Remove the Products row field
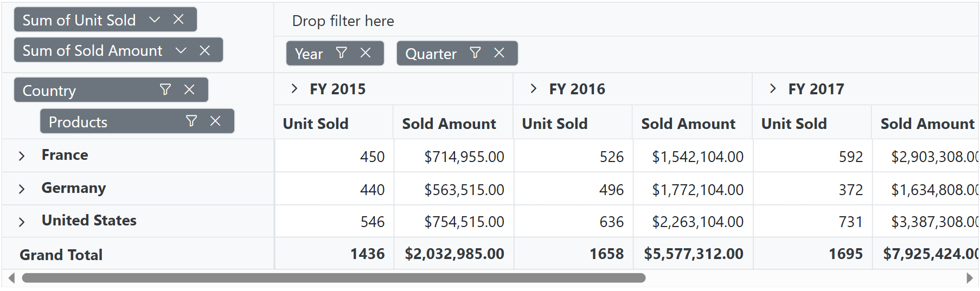The height and width of the screenshot is (291, 980). 215,121
